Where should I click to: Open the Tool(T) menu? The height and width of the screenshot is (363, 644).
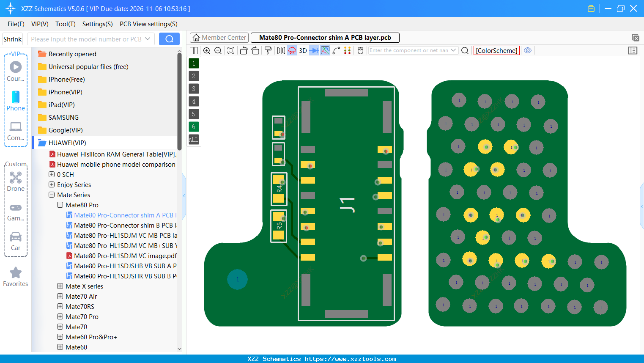point(65,24)
